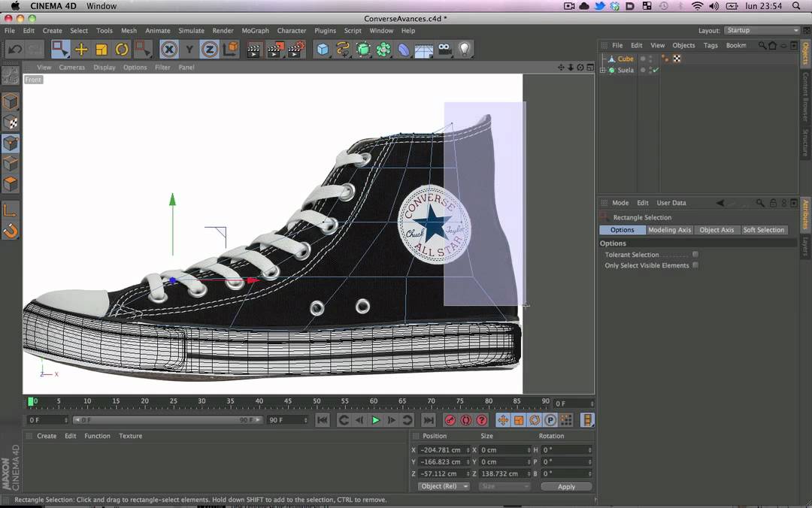Open the Simulate menu

coord(191,31)
